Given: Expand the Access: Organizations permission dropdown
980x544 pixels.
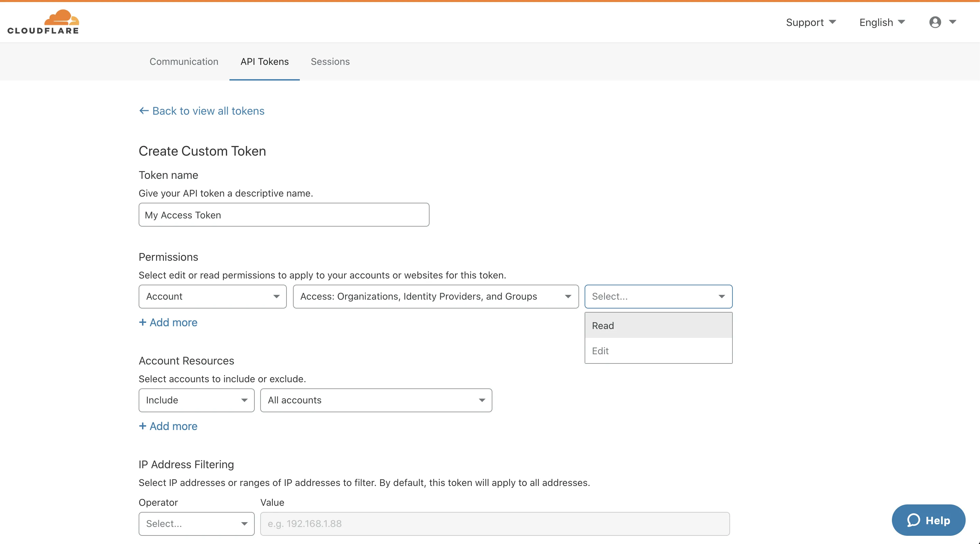Looking at the screenshot, I should pyautogui.click(x=435, y=297).
